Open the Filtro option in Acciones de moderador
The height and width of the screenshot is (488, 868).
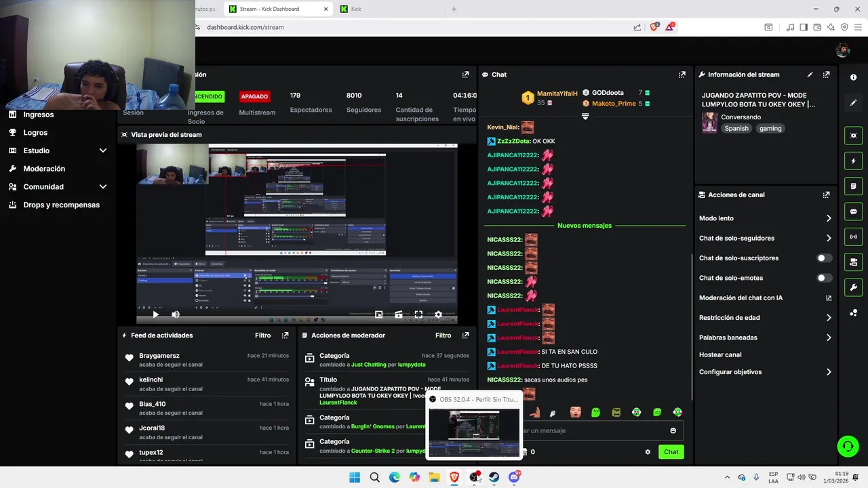443,335
